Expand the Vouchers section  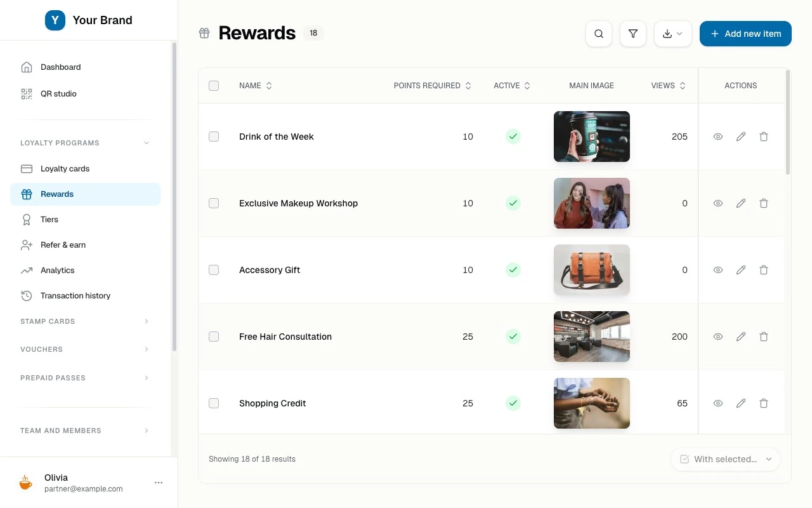[x=85, y=349]
